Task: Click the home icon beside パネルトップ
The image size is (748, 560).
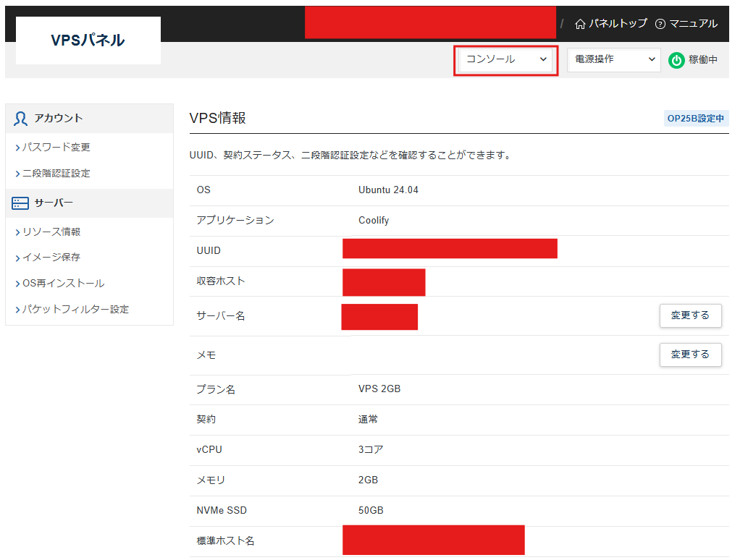Action: point(579,24)
